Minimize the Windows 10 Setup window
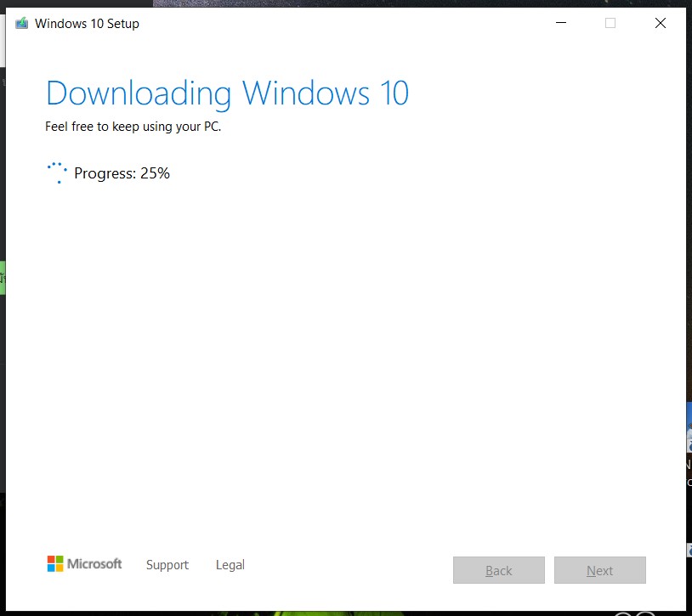This screenshot has width=692, height=616. 561,23
